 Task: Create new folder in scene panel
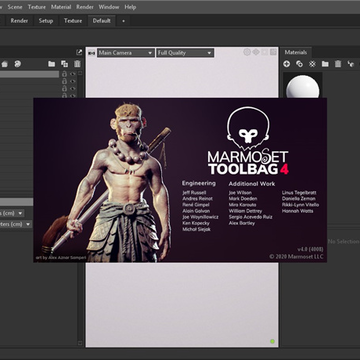point(52,64)
